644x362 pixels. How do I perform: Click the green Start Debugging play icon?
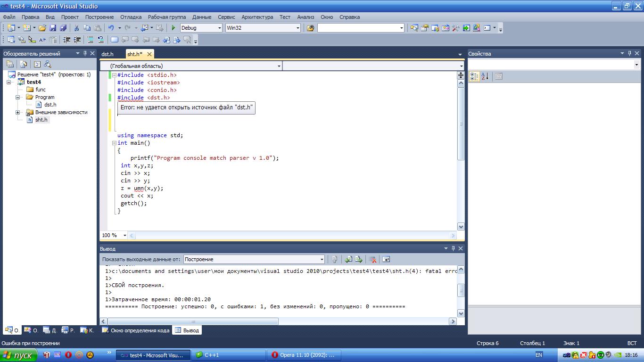pos(173,28)
